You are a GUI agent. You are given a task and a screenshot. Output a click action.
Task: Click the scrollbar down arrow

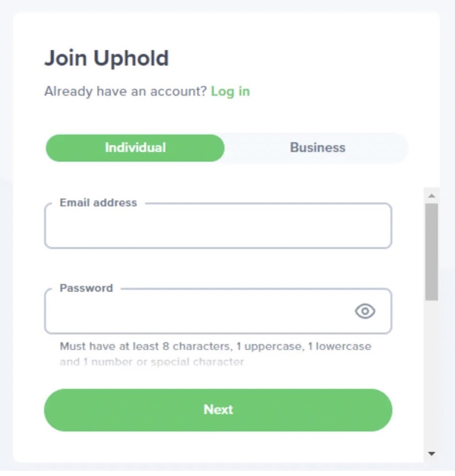tap(431, 454)
